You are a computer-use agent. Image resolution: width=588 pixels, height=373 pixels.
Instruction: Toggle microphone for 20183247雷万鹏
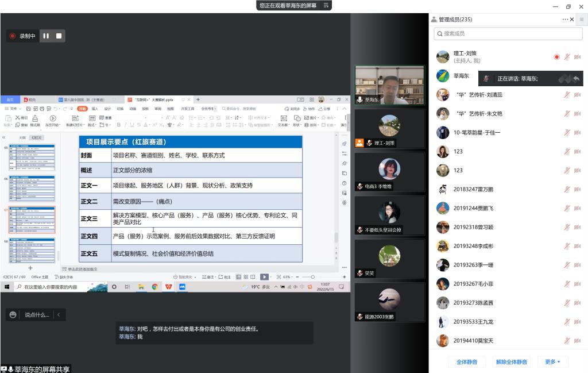click(x=567, y=189)
